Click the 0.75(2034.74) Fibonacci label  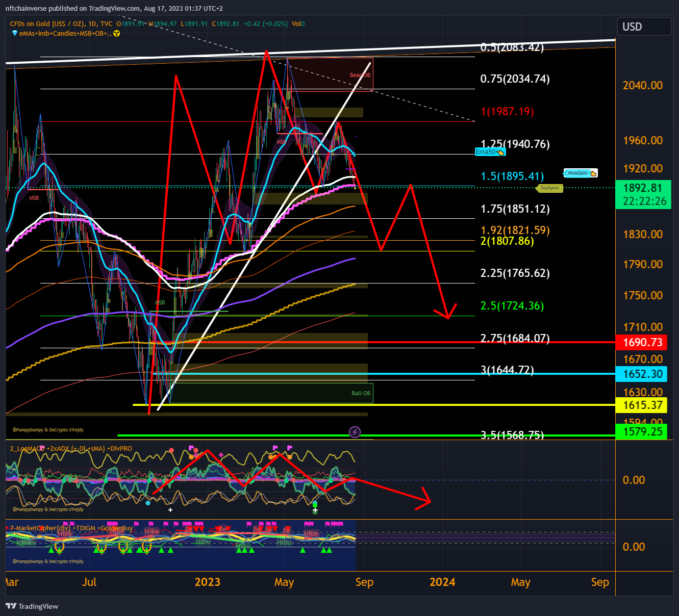click(515, 79)
